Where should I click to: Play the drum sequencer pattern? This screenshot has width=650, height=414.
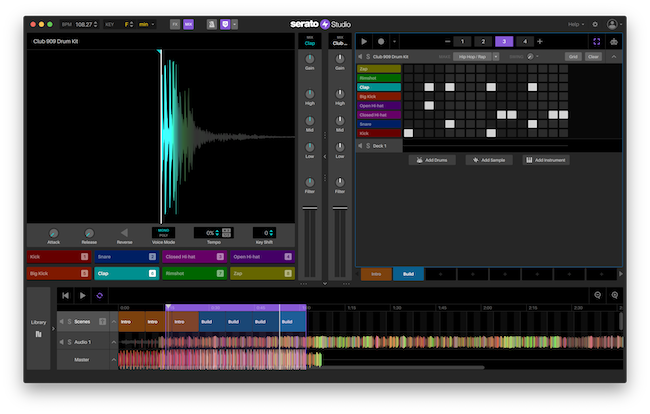tap(364, 41)
